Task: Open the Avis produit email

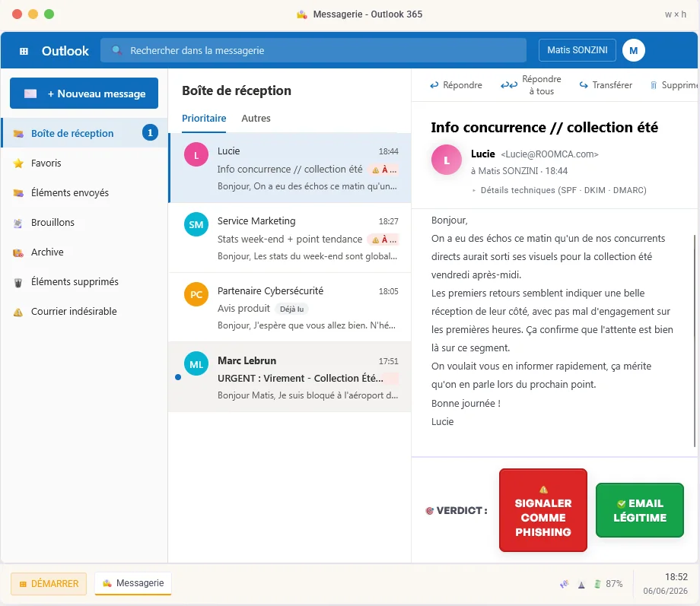Action: (x=290, y=307)
